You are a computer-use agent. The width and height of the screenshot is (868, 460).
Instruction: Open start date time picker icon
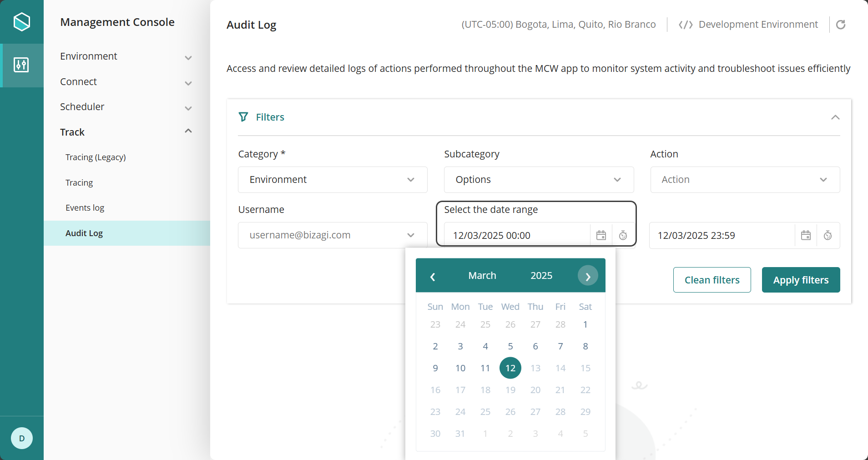[x=623, y=235]
